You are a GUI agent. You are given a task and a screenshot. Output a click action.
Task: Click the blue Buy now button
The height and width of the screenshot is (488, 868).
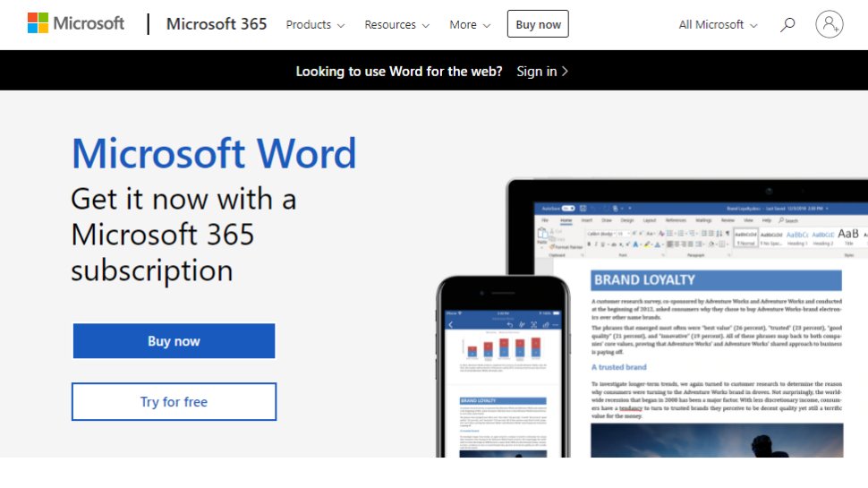[x=174, y=341]
